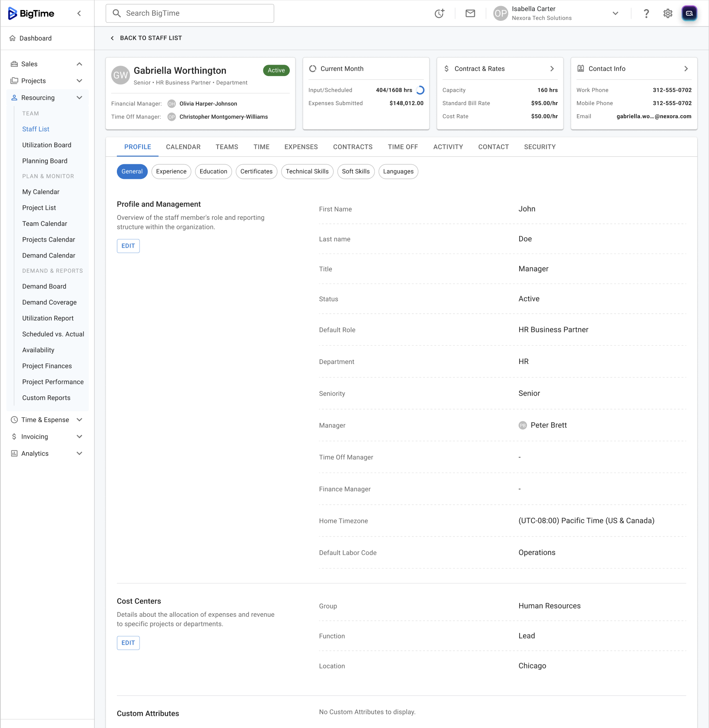The image size is (709, 728).
Task: Click the Dashboard home icon
Action: 13,38
